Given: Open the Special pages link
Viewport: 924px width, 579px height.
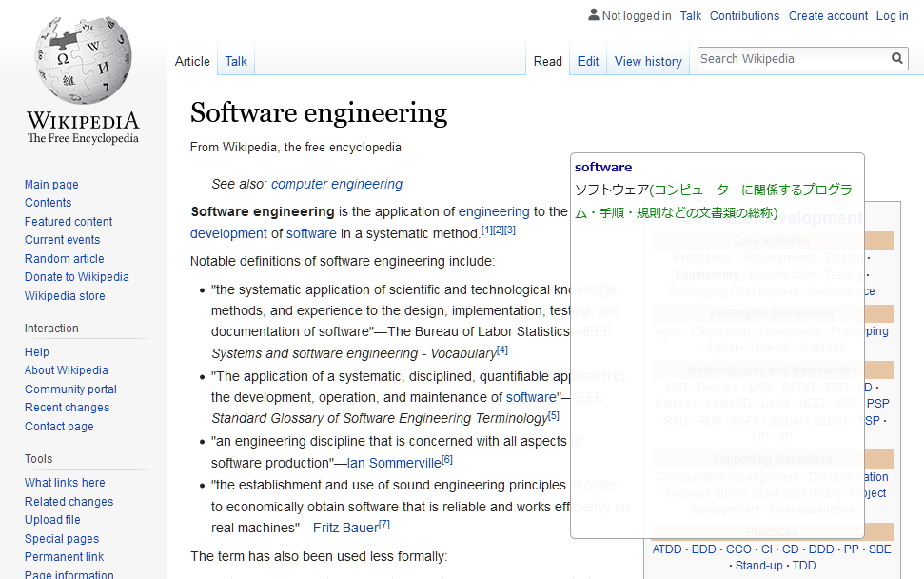Looking at the screenshot, I should click(61, 538).
